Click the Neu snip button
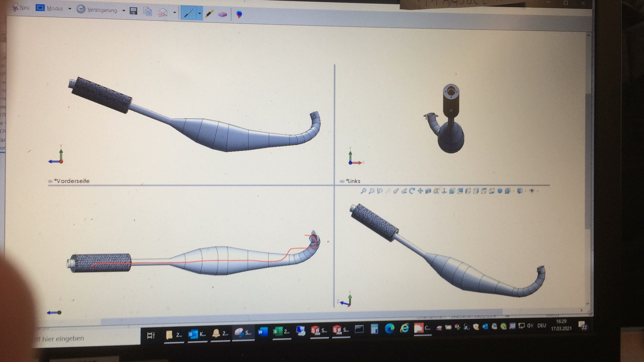Screen dimensions: 644x362 coord(20,7)
